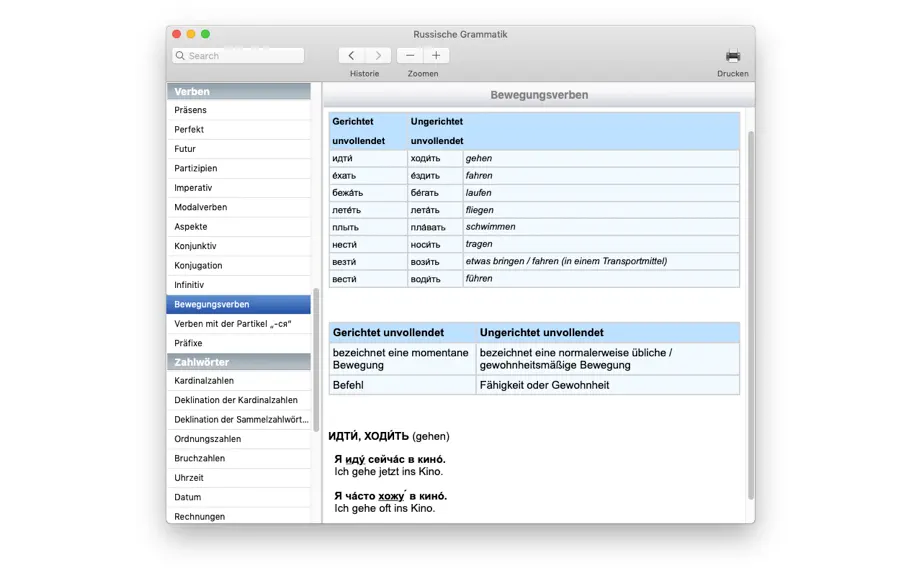
Task: Click the content pane vertical scrollbar
Action: [750, 315]
